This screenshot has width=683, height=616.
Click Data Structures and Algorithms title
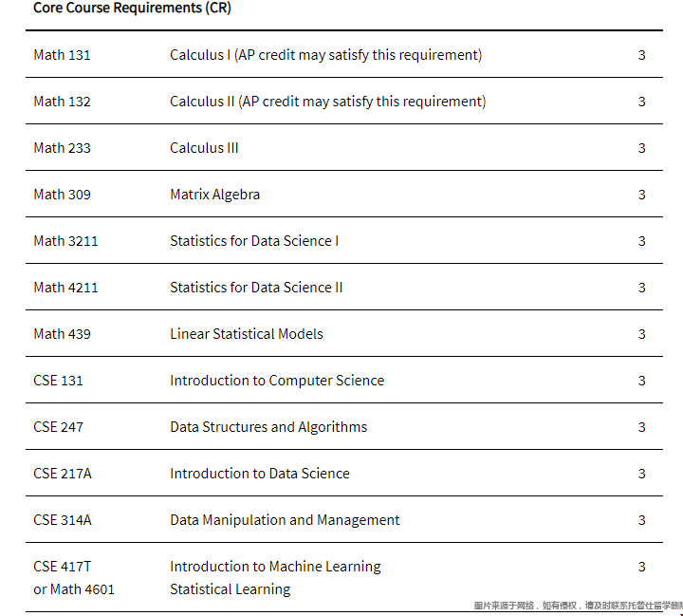coord(268,427)
